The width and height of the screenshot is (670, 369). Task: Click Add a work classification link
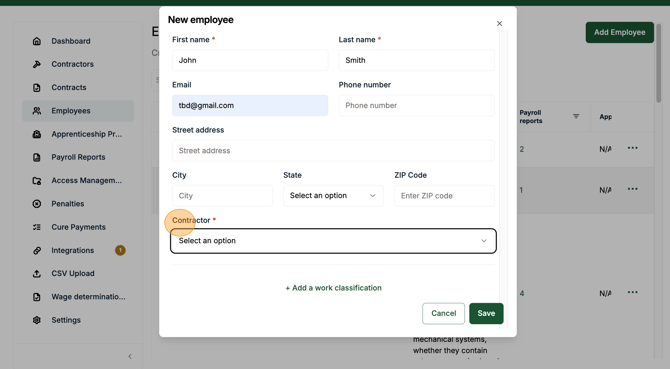pos(333,288)
